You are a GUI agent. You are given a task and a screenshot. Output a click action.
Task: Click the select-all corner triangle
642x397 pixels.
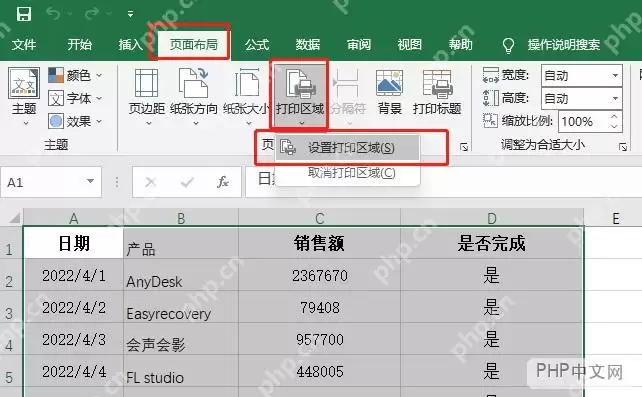[13, 217]
